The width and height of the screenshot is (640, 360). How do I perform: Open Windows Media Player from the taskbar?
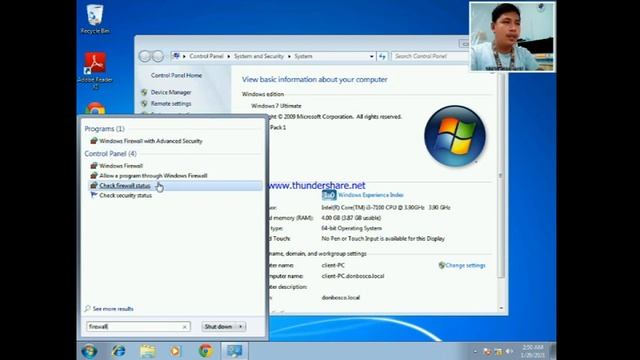[176, 351]
